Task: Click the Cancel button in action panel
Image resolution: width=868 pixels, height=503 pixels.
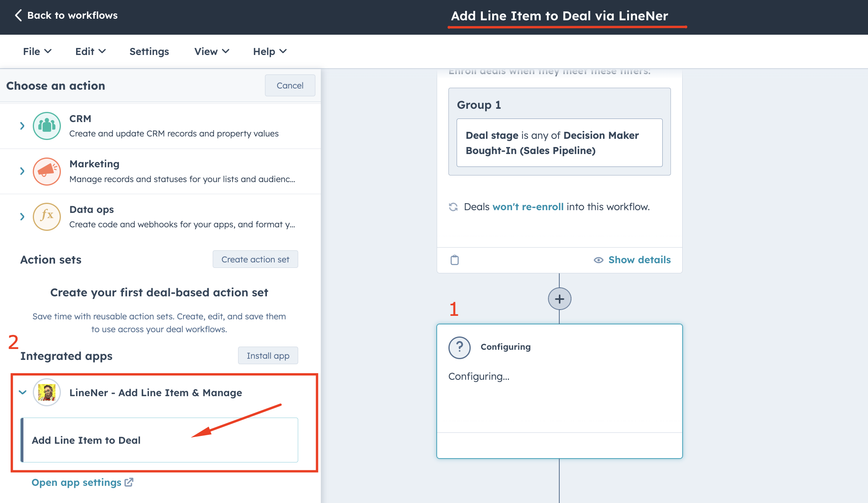Action: point(290,85)
